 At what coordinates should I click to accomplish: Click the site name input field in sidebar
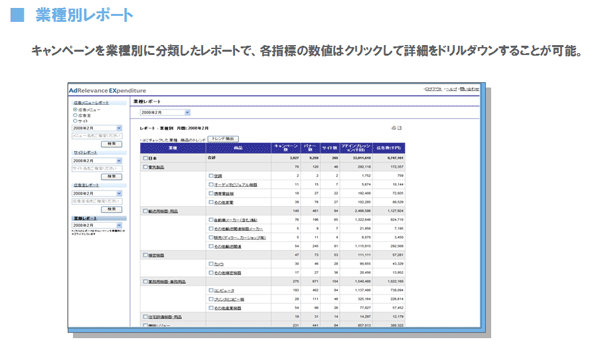pyautogui.click(x=97, y=168)
